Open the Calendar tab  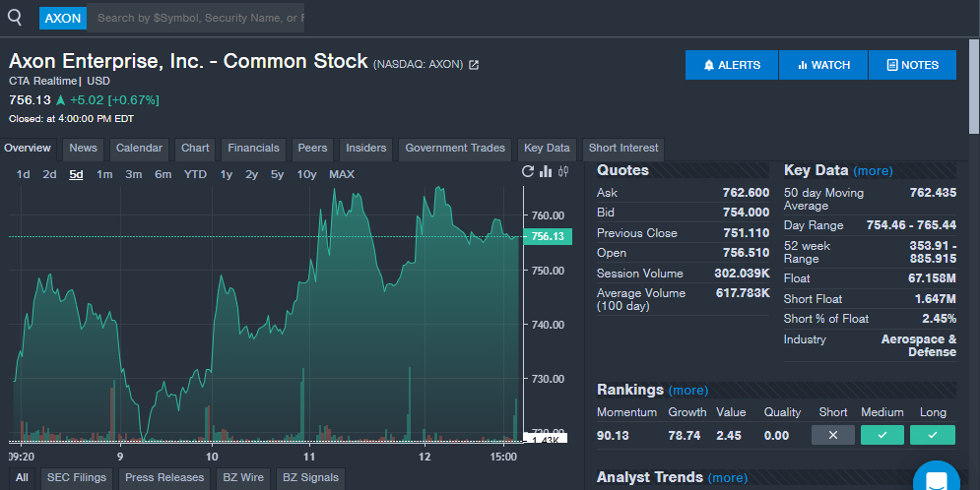[139, 149]
